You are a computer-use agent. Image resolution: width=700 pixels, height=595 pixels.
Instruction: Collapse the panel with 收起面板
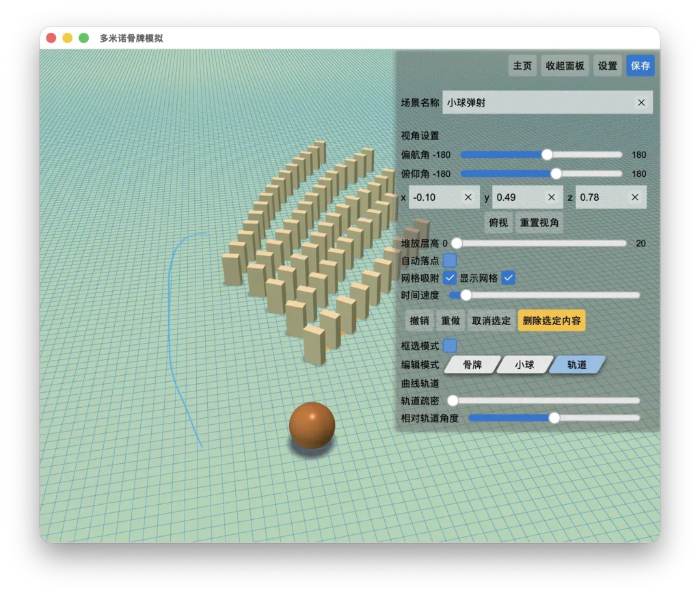(x=565, y=66)
